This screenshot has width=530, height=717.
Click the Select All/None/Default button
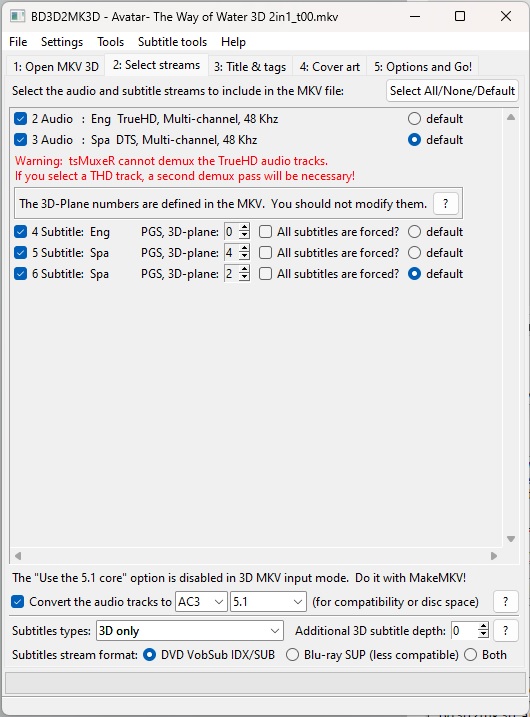point(452,91)
